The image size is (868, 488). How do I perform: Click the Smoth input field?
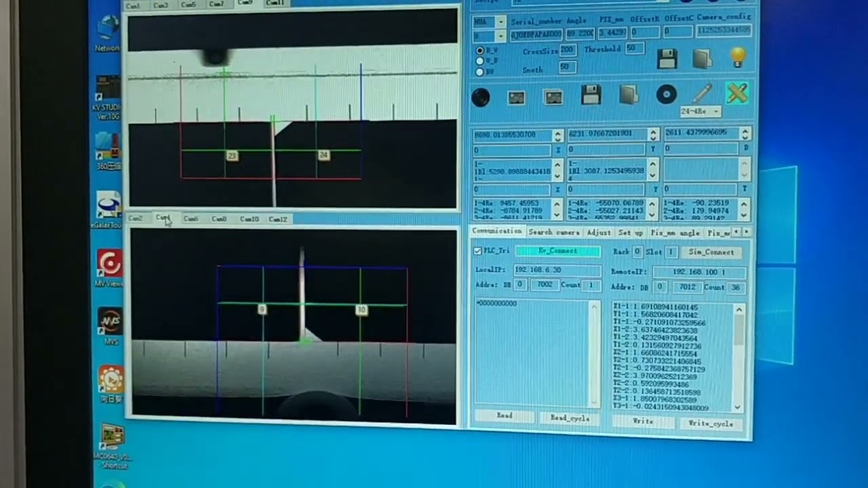[567, 67]
